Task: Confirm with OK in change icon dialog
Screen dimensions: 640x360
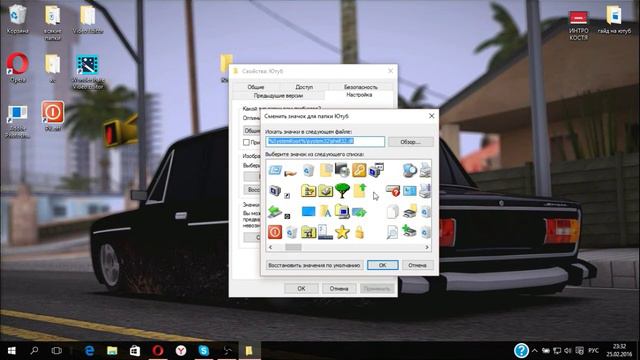Action: pyautogui.click(x=382, y=265)
